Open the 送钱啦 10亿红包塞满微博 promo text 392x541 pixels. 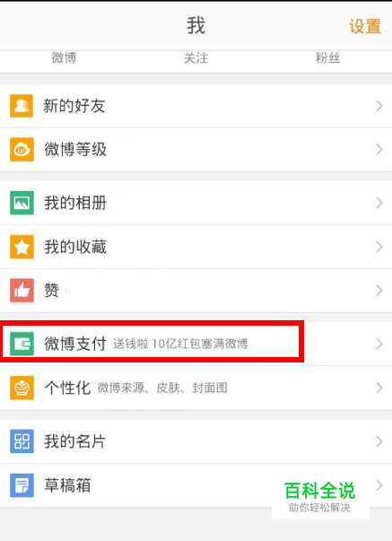click(x=180, y=344)
